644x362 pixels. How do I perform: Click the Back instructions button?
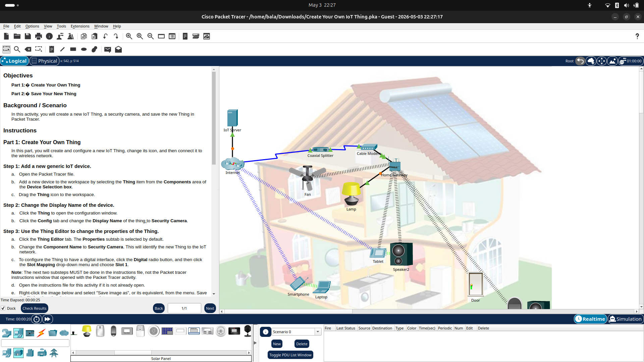click(x=159, y=308)
